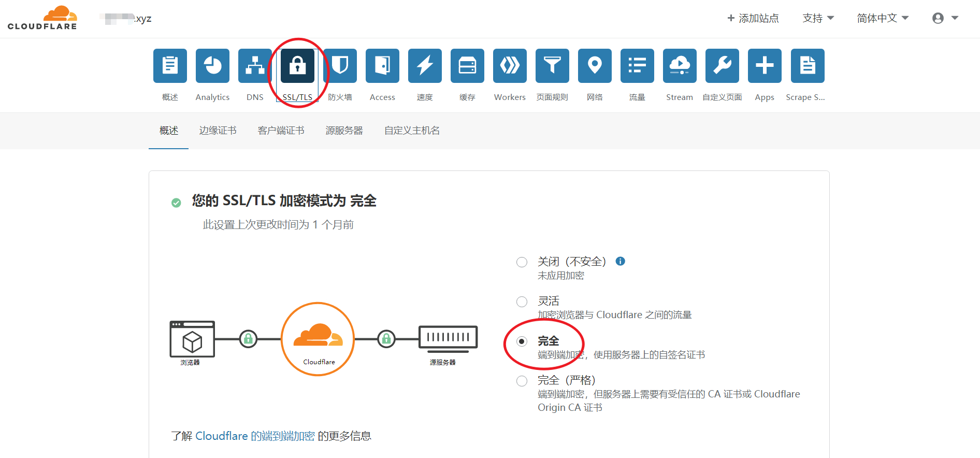Switch to 概述 sub-tab
The image size is (980, 458).
(x=169, y=131)
